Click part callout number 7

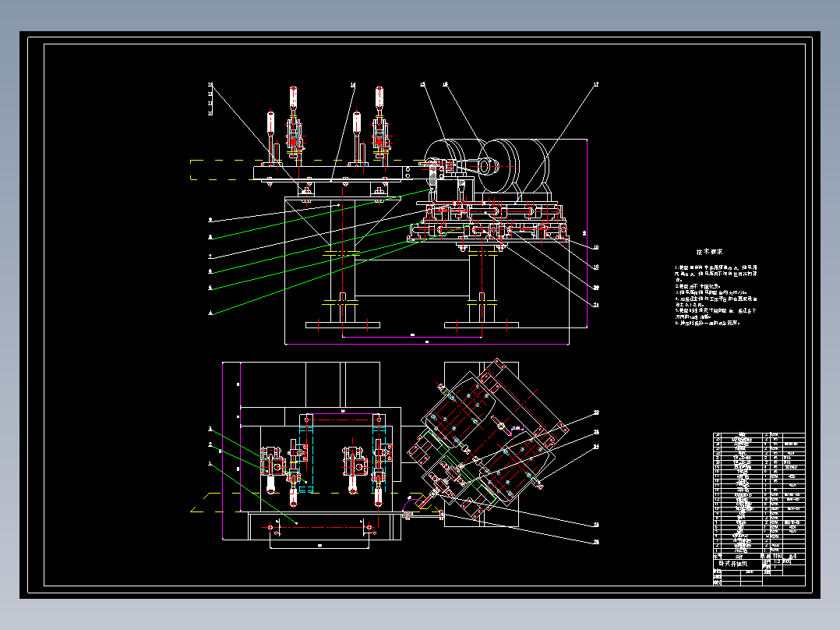click(210, 257)
